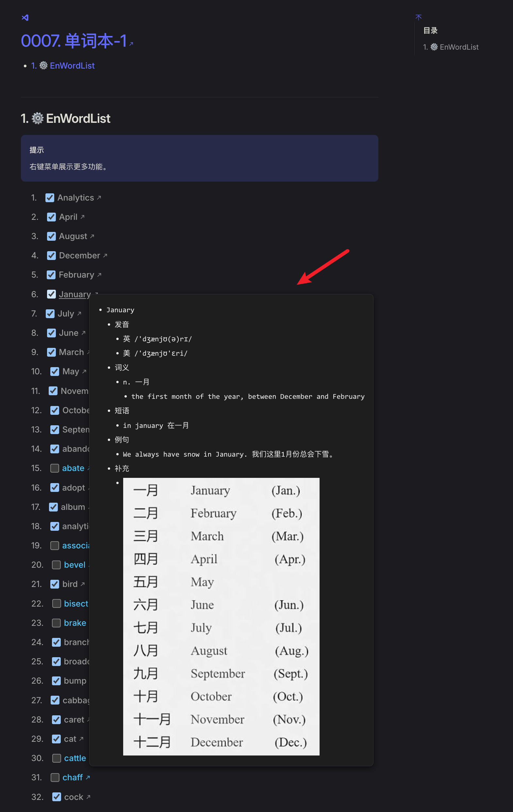Click the external link arrow after February
The image size is (513, 812).
(100, 275)
